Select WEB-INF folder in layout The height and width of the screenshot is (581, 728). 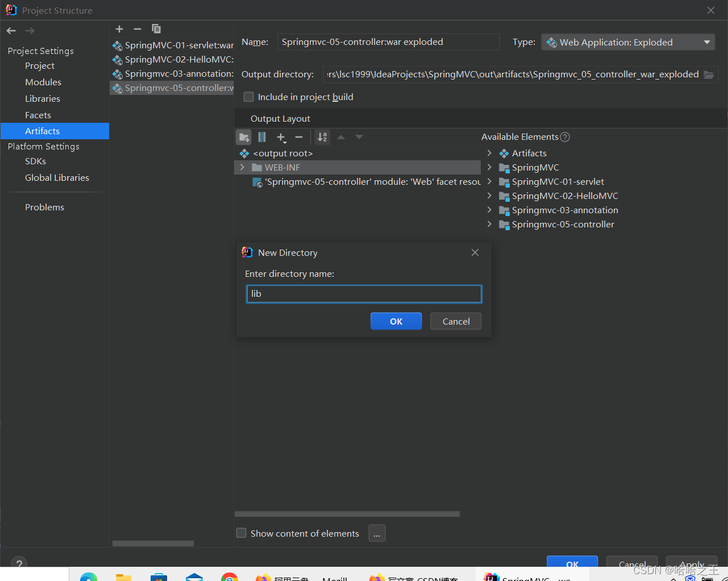(x=357, y=167)
